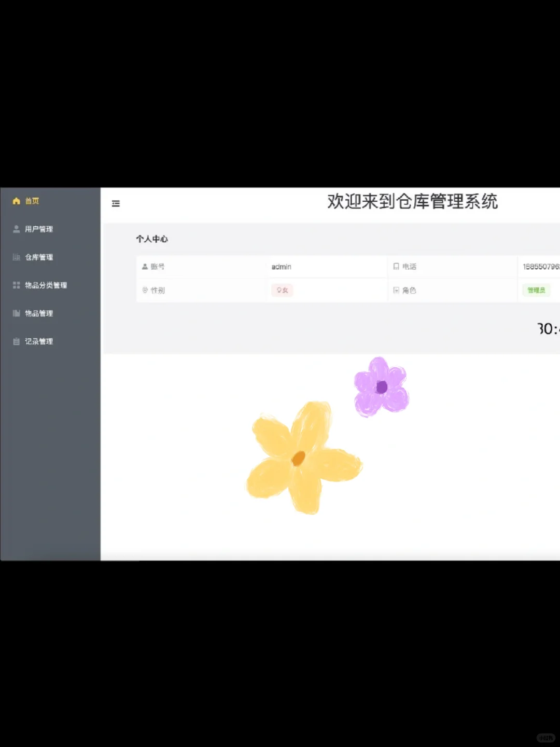Click the pink 女 gender tag
Image resolution: width=560 pixels, height=747 pixels.
pyautogui.click(x=282, y=290)
